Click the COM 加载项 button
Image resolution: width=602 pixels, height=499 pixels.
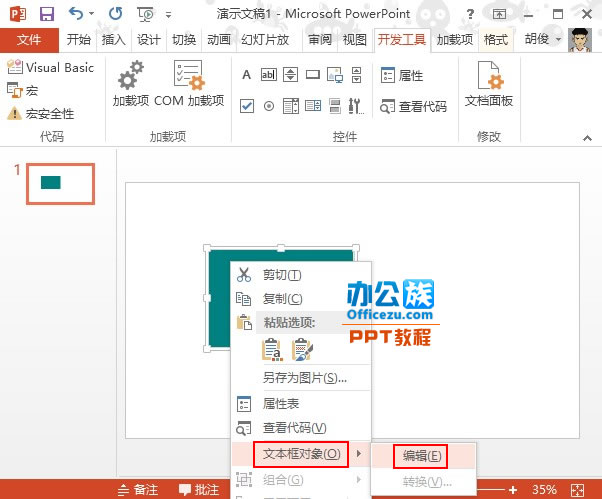click(x=189, y=83)
